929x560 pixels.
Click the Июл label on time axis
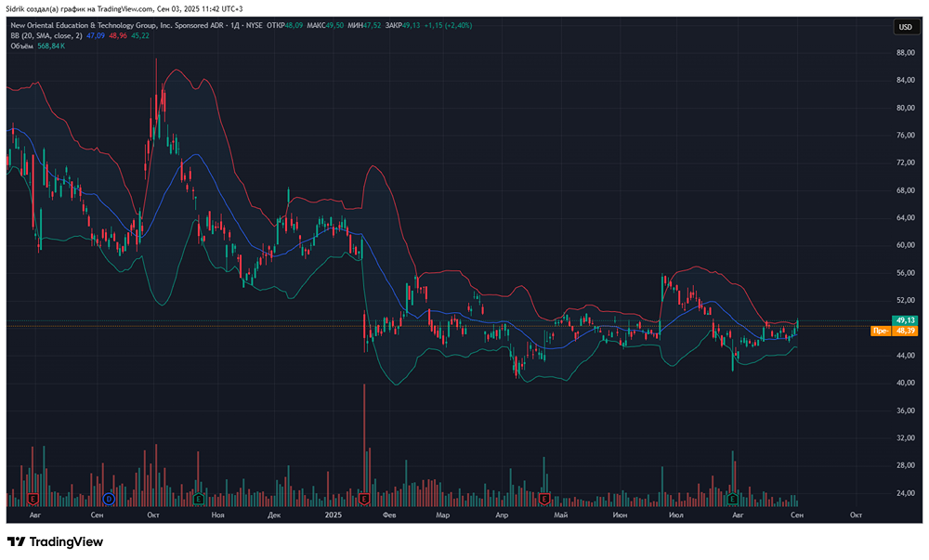676,515
